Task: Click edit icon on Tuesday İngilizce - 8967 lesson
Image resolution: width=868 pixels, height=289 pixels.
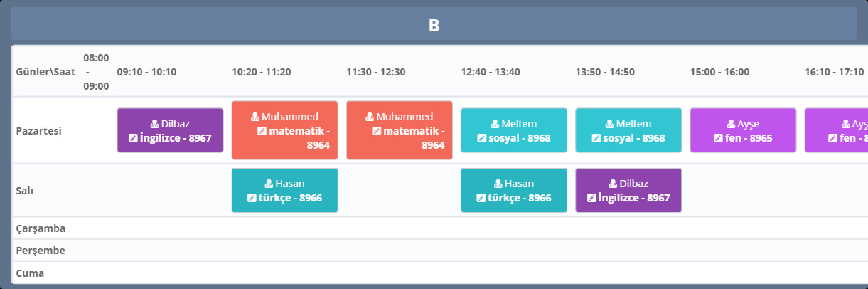Action: click(x=591, y=198)
